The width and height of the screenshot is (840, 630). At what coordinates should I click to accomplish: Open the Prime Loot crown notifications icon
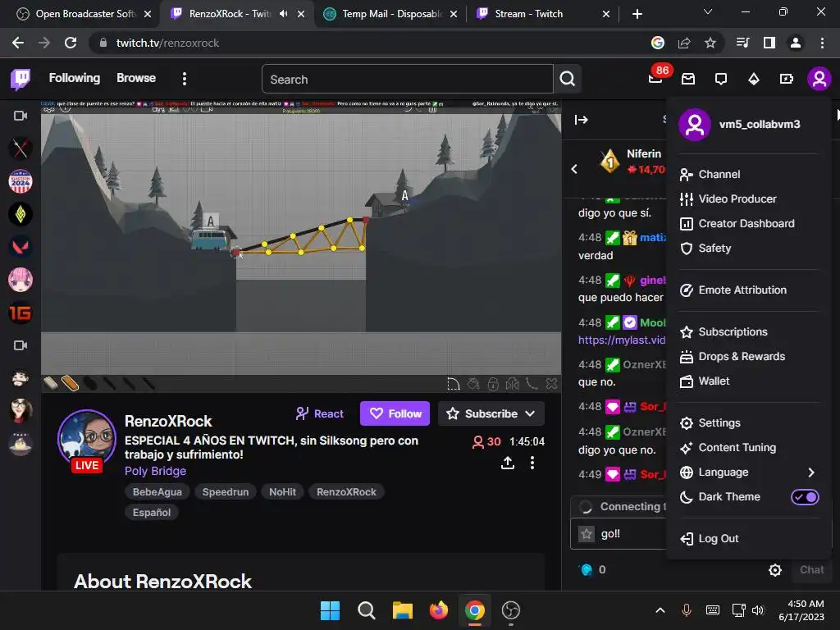tap(655, 79)
